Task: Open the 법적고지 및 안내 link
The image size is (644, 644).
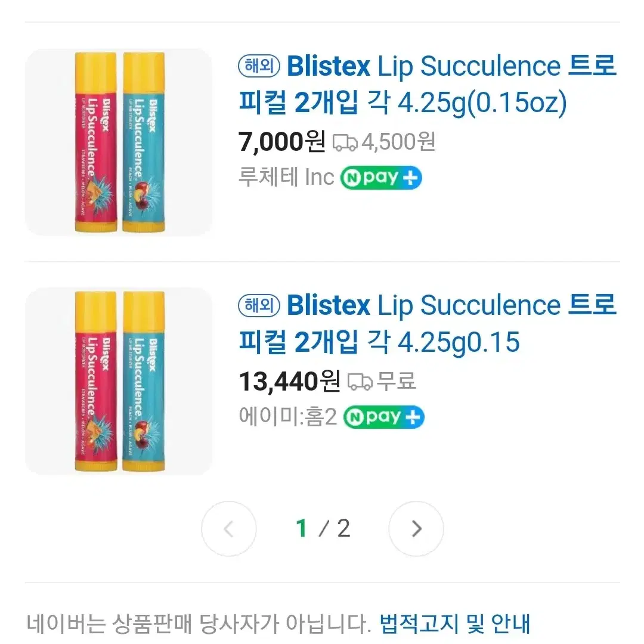Action: pos(454,624)
